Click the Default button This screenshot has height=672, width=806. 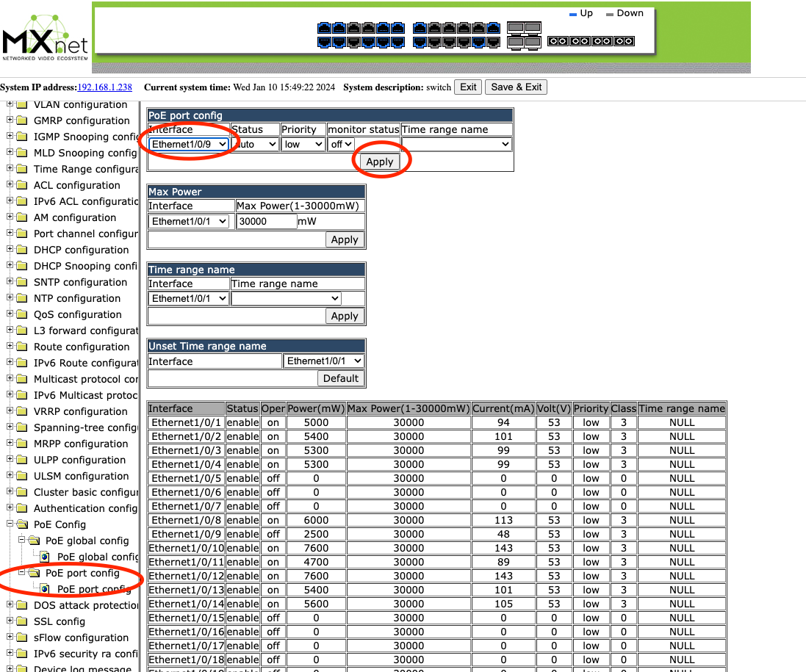coord(341,378)
